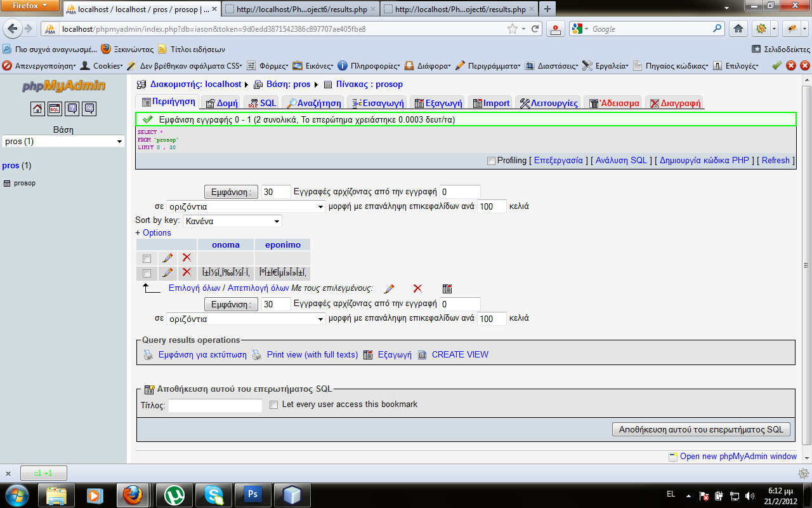Click the Διαγραφή tab
Screen dimensions: 812x508
(674, 103)
